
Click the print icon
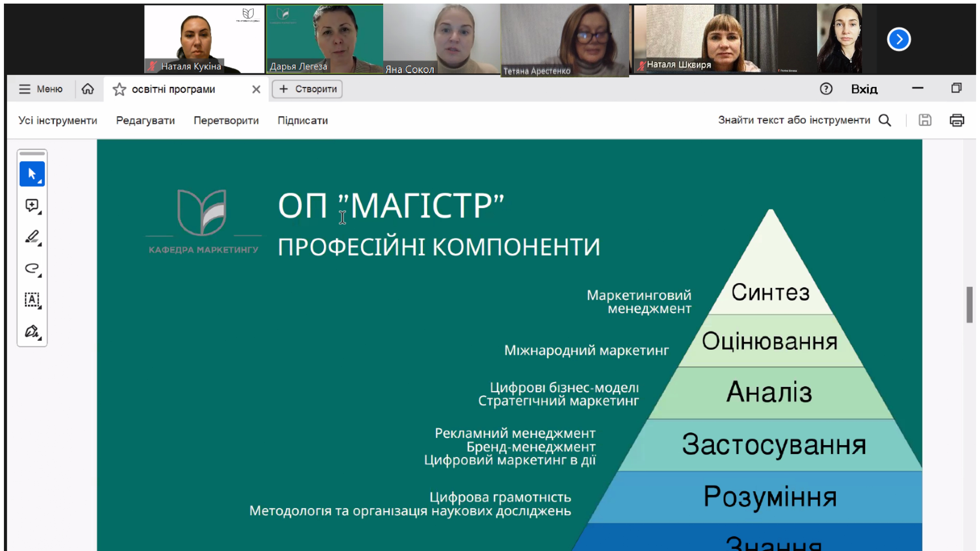coord(956,120)
